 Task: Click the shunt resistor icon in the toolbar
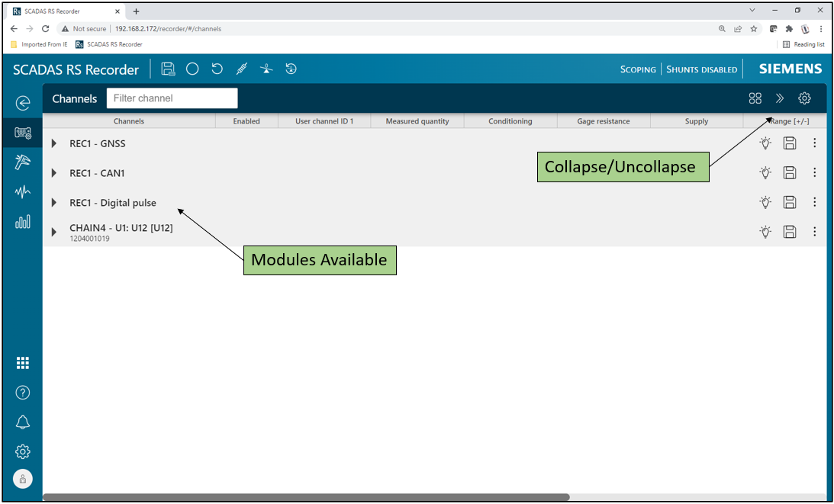pos(241,69)
